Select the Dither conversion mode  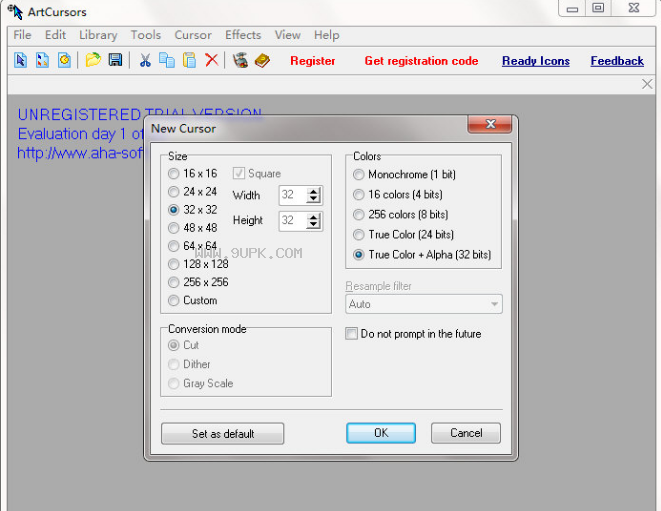(x=189, y=364)
